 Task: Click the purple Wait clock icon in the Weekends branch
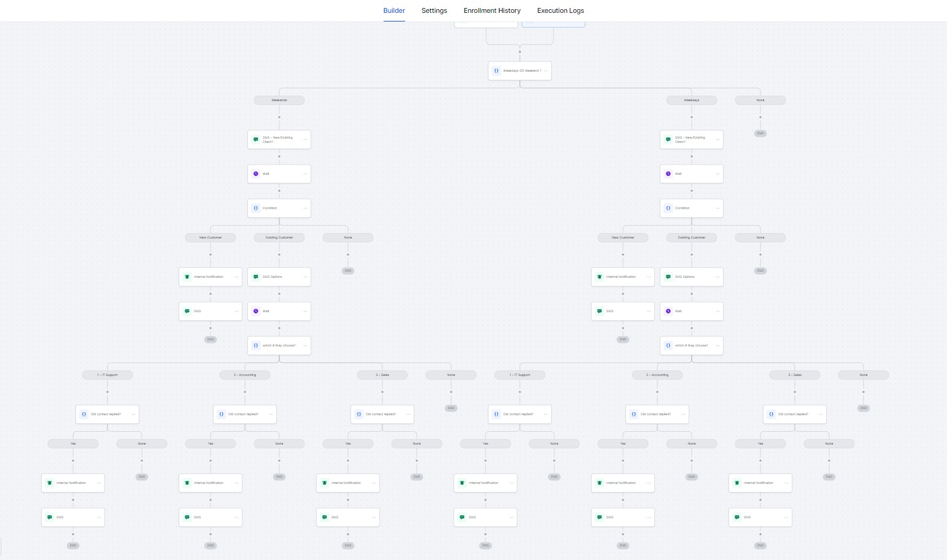(x=256, y=174)
